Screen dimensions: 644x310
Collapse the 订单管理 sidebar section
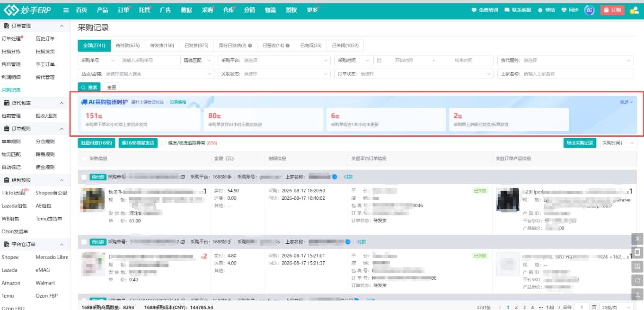62,26
